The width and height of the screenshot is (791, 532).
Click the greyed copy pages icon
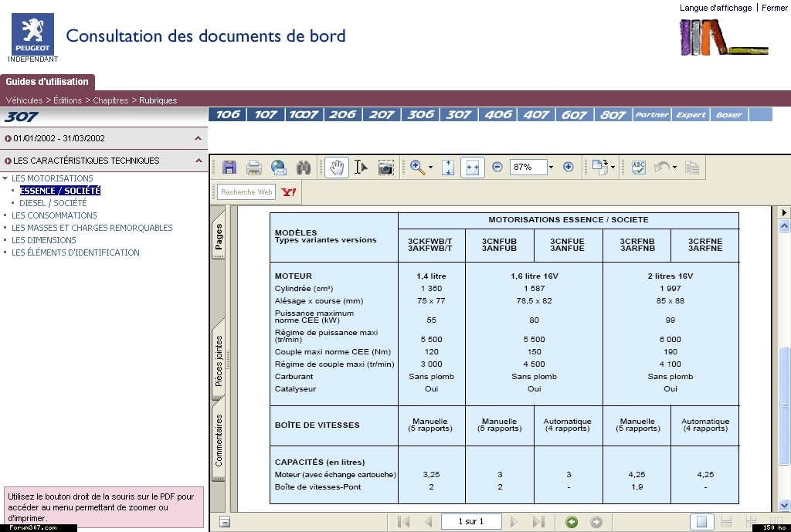(x=692, y=168)
